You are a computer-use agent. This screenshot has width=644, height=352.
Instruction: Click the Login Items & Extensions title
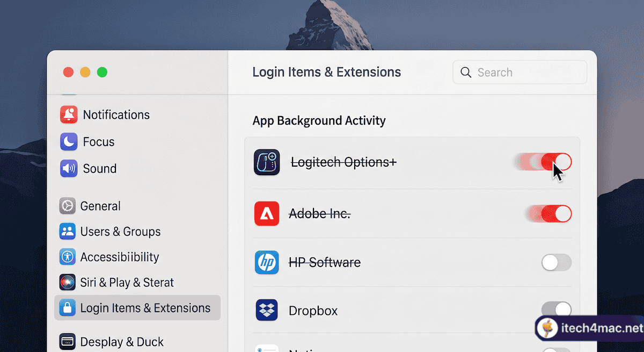[326, 72]
